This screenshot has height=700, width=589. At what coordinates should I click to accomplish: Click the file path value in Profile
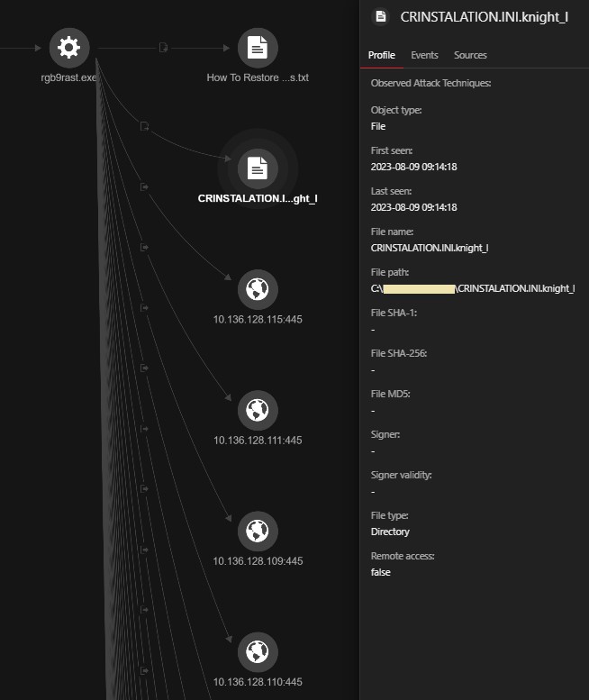473,288
